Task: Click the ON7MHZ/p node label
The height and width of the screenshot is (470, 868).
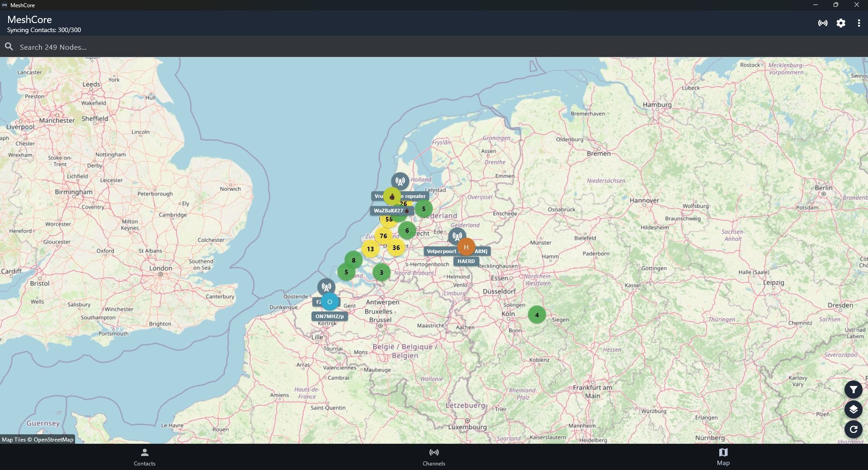Action: [x=330, y=316]
